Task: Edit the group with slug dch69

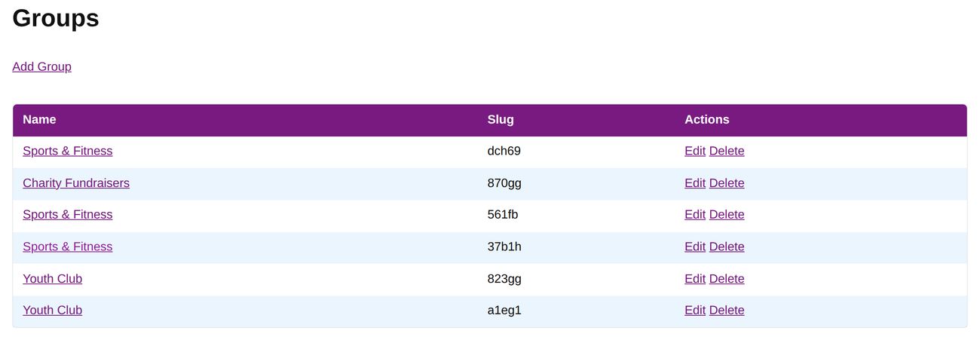Action: [x=694, y=151]
